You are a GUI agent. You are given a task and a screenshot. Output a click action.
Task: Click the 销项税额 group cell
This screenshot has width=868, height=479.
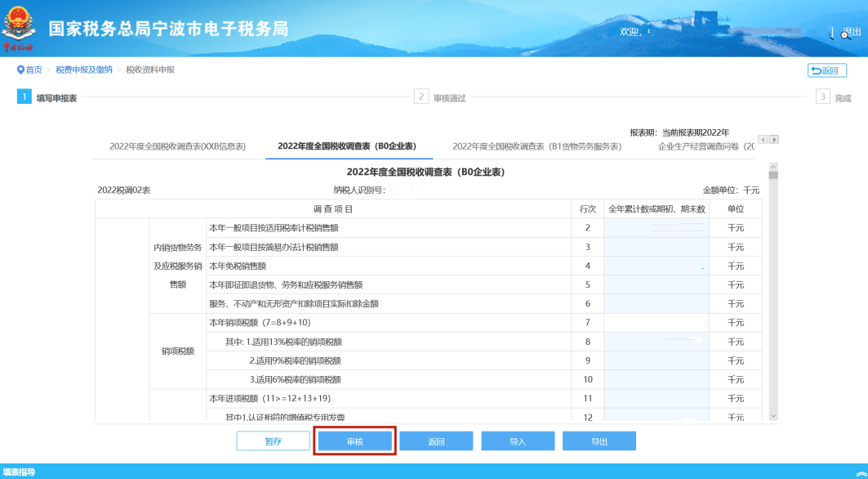click(x=178, y=351)
